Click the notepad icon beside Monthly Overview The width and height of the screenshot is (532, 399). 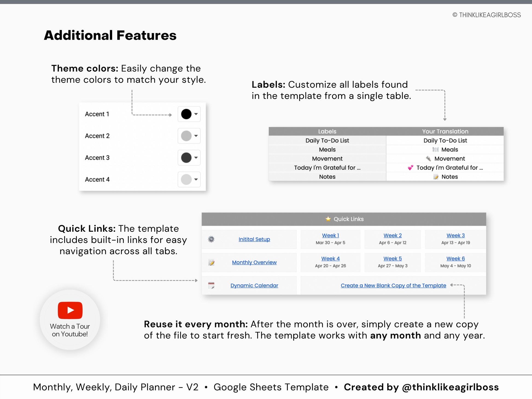click(211, 262)
